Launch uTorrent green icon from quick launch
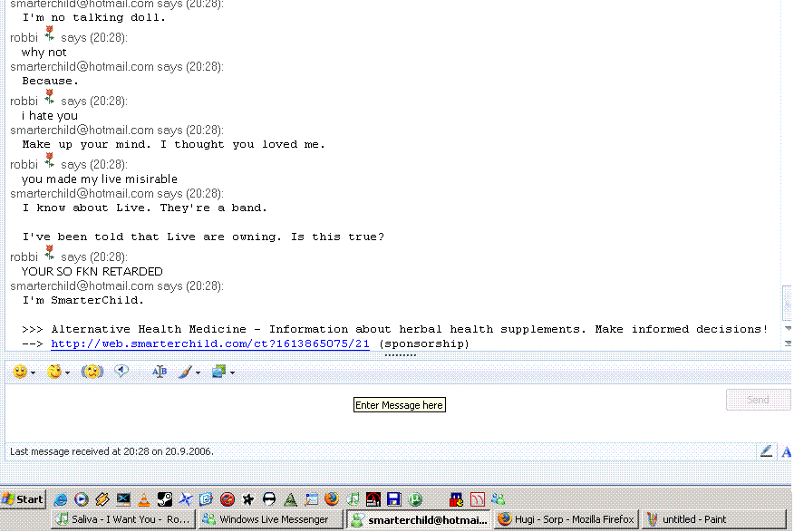The image size is (794, 532). (x=415, y=499)
